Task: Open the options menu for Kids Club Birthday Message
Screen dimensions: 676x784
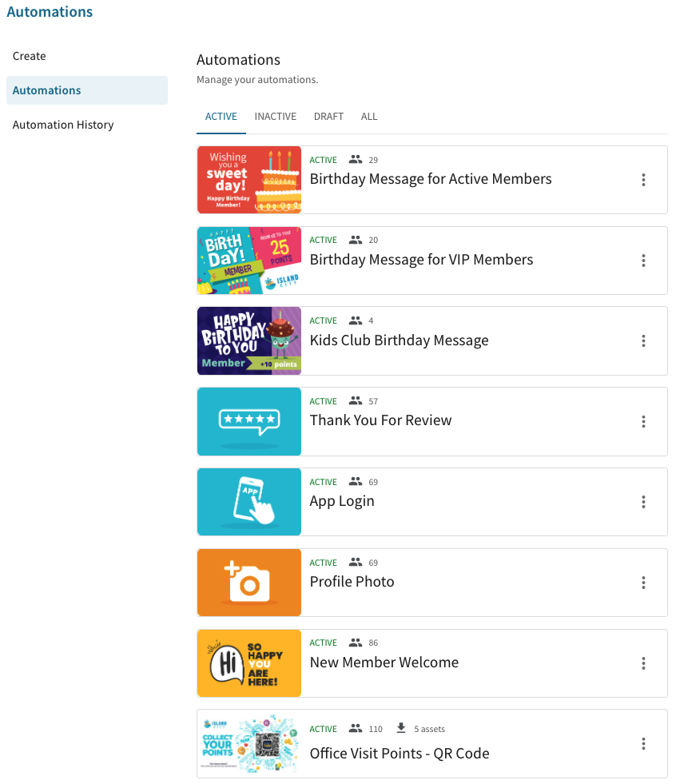Action: point(643,341)
